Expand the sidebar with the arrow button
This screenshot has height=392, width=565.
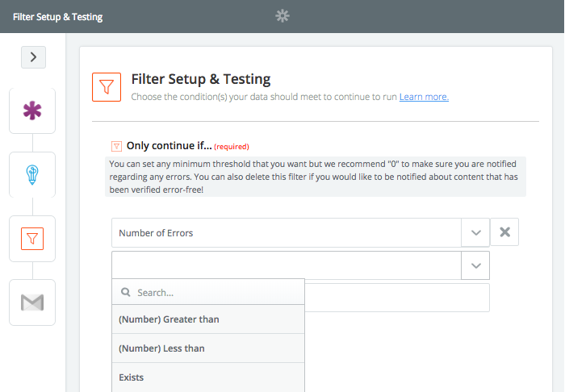(34, 57)
